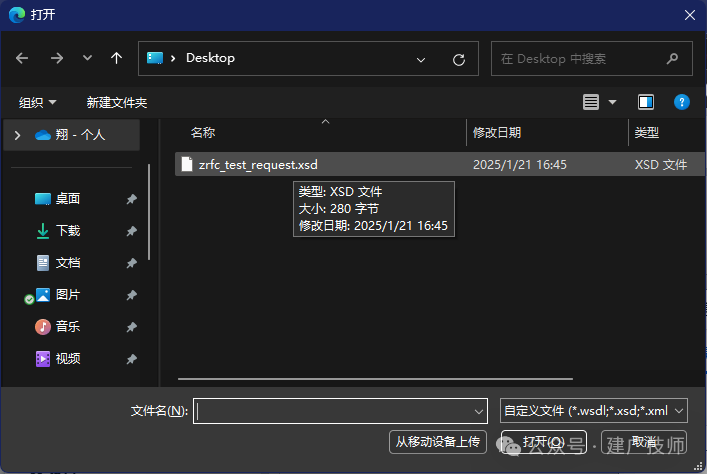This screenshot has width=707, height=474.
Task: Toggle the preview pane
Action: tap(646, 102)
